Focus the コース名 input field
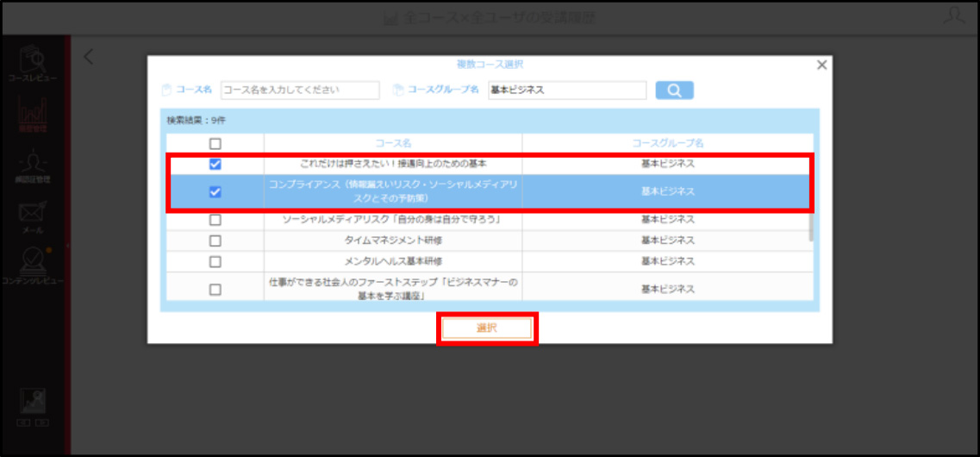Viewport: 980px width, 457px height. (x=300, y=90)
